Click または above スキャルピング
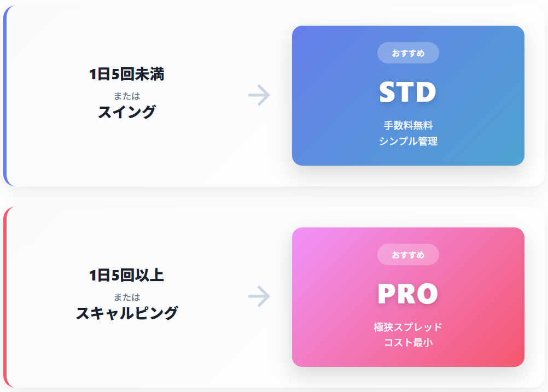548x392 pixels. pos(127,297)
